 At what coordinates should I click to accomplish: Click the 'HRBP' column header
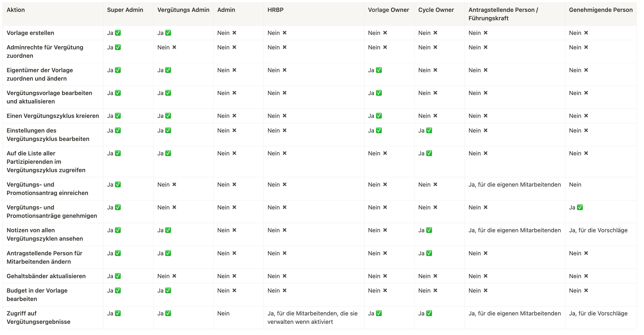pyautogui.click(x=275, y=10)
